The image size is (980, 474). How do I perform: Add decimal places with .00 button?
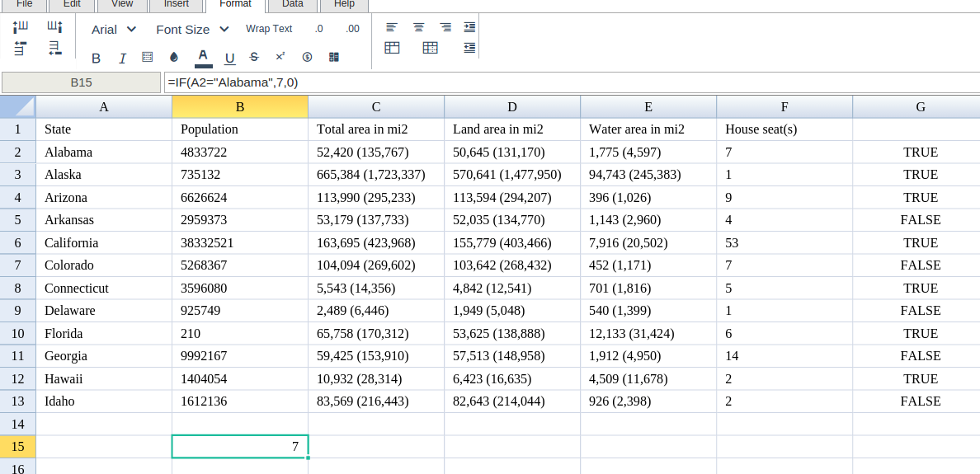pyautogui.click(x=352, y=29)
